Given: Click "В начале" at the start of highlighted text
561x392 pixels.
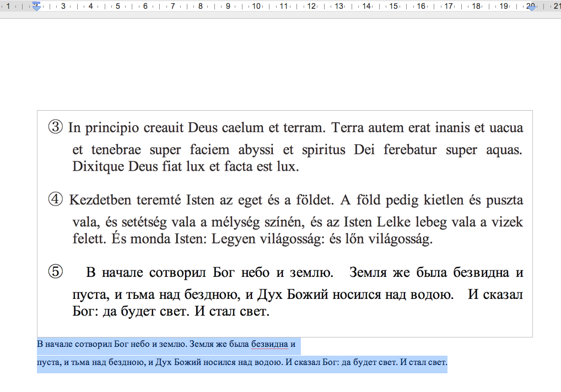Looking at the screenshot, I should point(51,345).
